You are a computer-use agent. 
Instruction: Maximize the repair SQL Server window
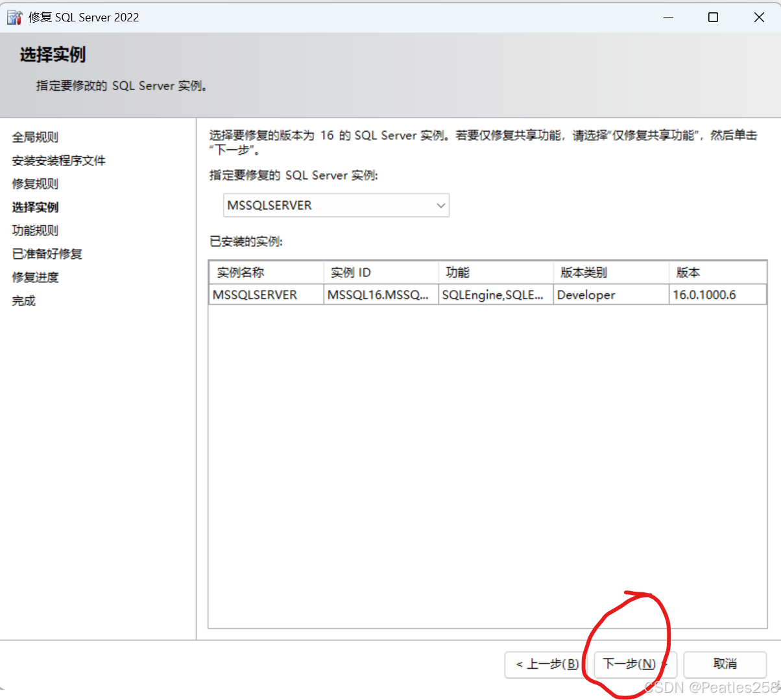point(714,18)
